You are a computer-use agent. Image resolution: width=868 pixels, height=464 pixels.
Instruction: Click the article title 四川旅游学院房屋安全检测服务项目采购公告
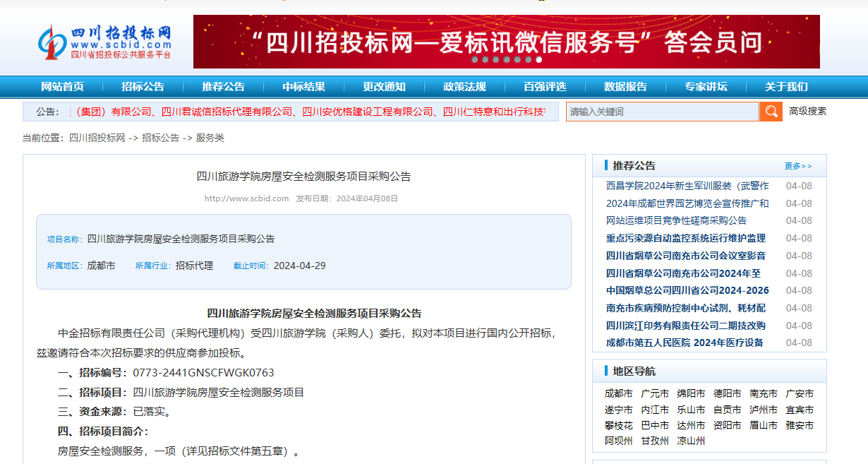(303, 176)
